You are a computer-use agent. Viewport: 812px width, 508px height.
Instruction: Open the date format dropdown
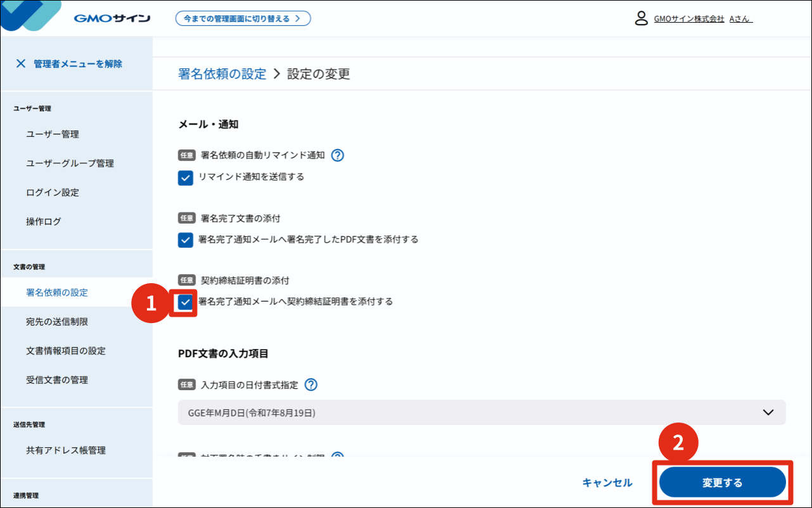pyautogui.click(x=481, y=412)
